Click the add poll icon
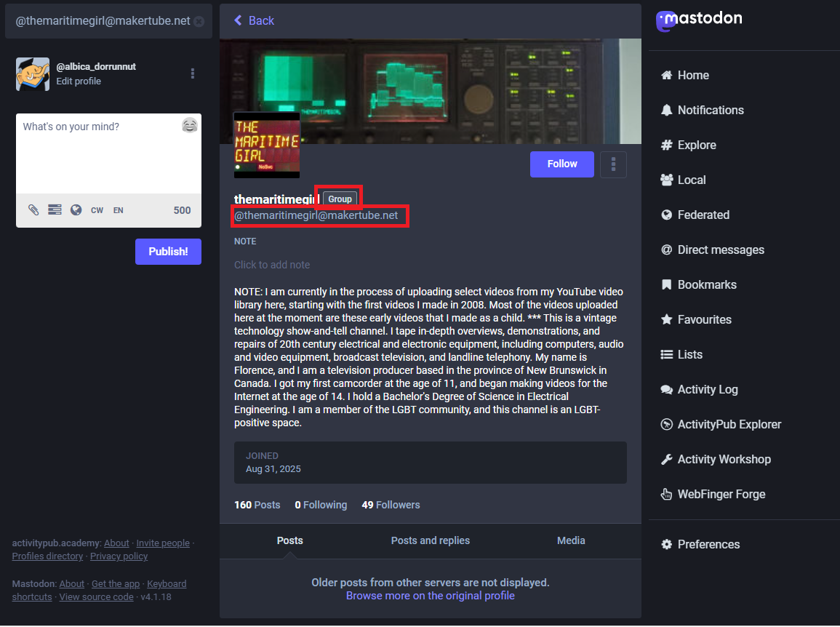Image resolution: width=840 pixels, height=627 pixels. (x=55, y=210)
